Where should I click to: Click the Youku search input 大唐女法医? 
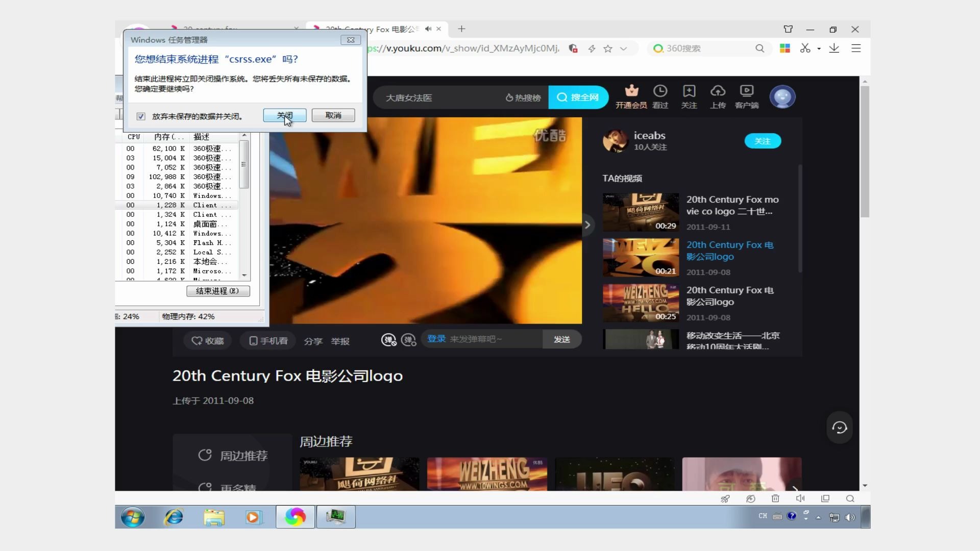point(439,97)
